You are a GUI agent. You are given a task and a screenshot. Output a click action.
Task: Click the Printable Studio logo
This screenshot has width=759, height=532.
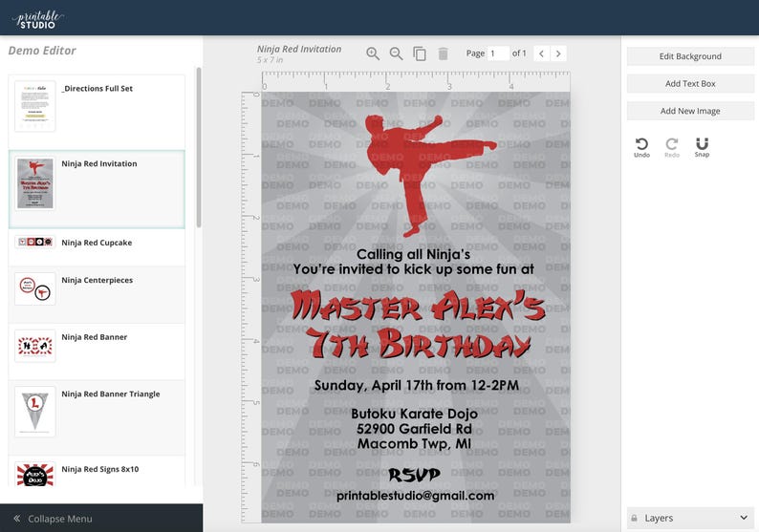click(x=37, y=19)
